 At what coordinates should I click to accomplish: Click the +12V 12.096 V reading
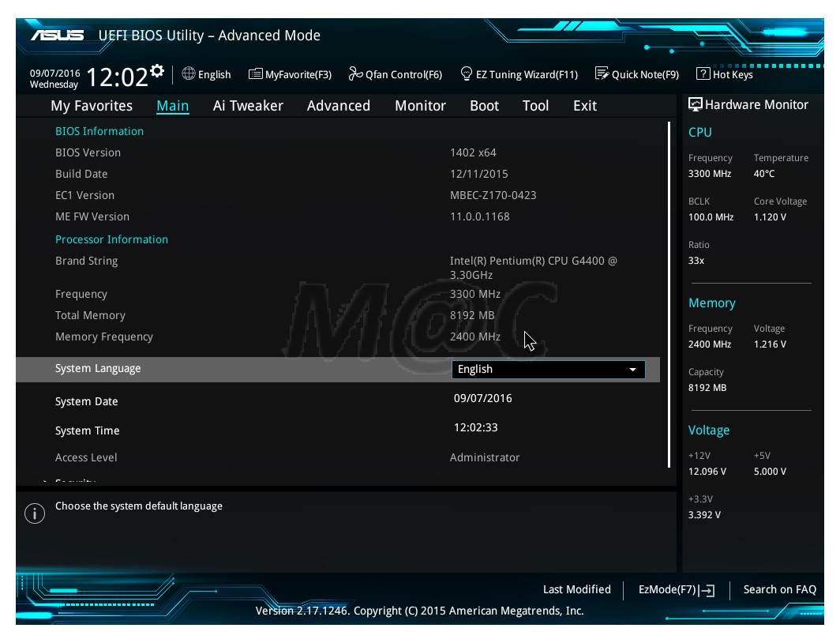[x=707, y=472]
